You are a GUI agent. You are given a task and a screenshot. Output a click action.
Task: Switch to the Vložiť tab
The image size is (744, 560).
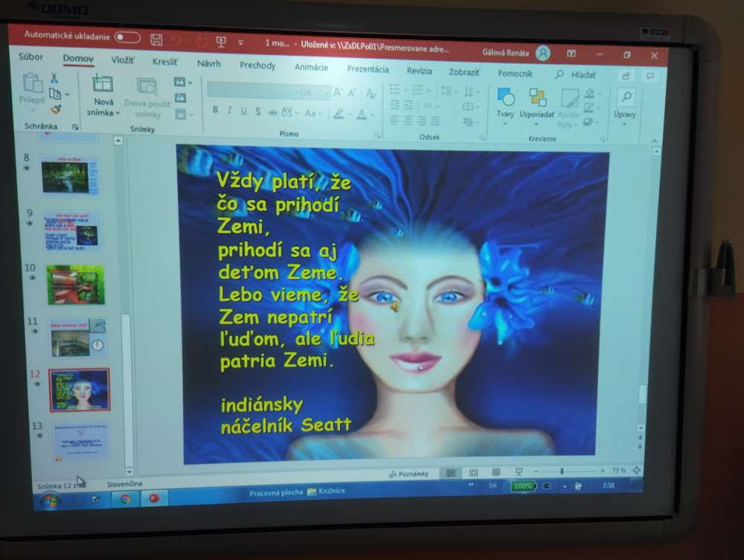(123, 59)
